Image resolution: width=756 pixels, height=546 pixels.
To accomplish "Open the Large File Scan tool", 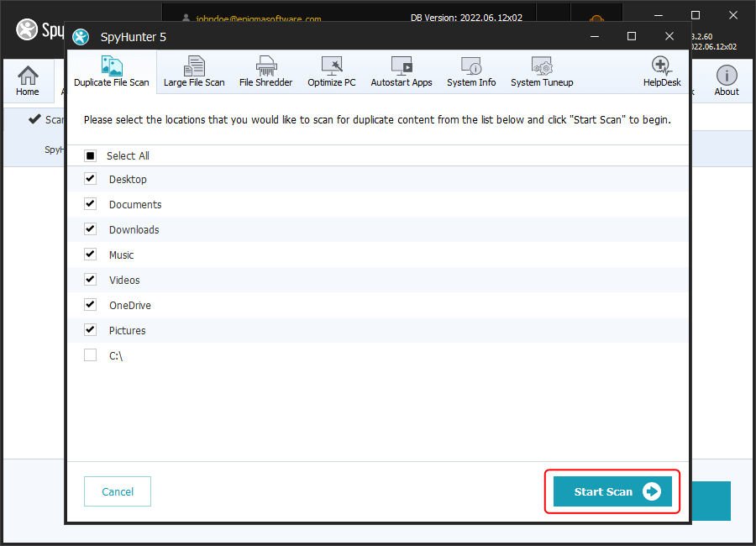I will [x=194, y=71].
